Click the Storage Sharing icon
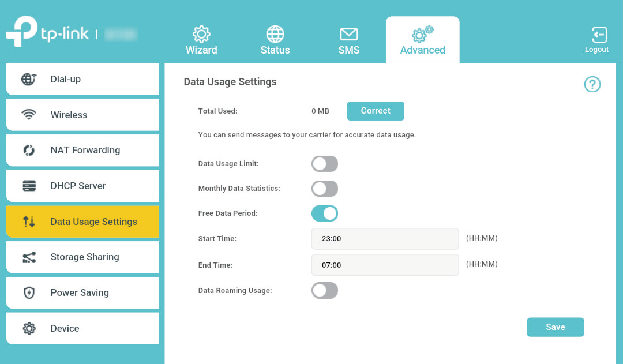The image size is (623, 364). tap(29, 257)
